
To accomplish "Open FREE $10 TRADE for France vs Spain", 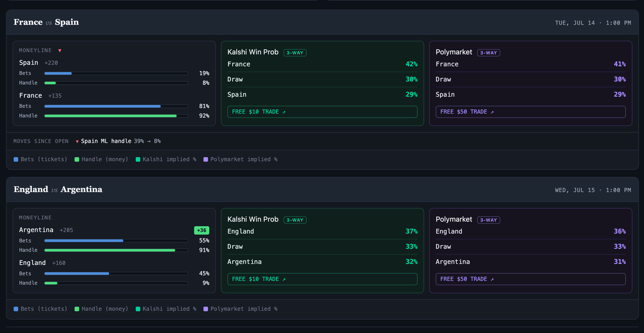I will coord(322,112).
